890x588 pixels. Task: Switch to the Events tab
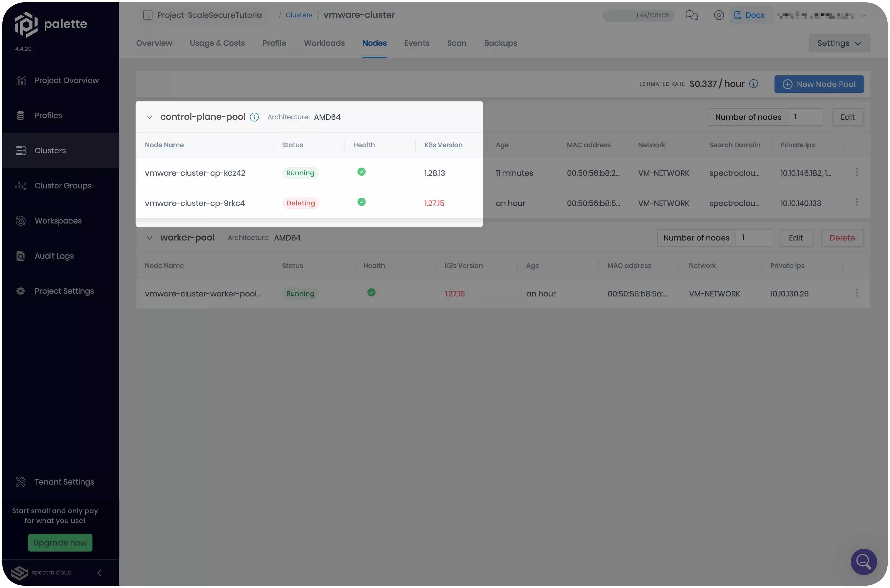[417, 43]
